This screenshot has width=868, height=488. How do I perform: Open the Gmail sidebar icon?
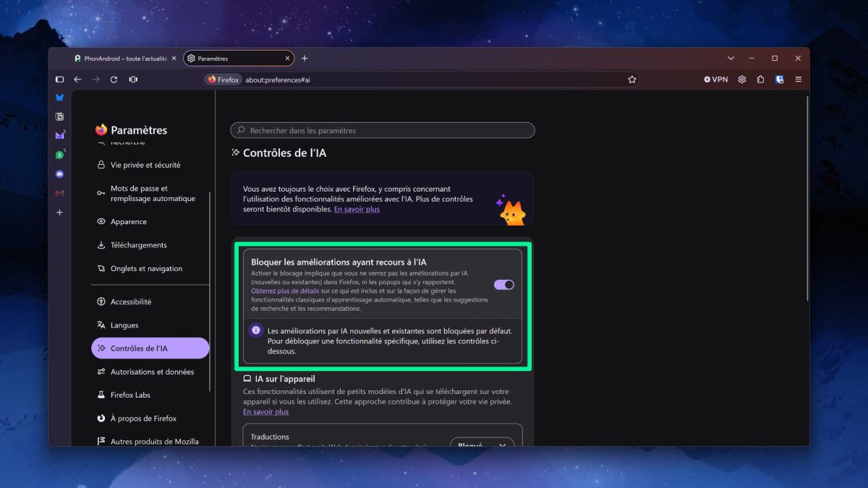click(59, 193)
